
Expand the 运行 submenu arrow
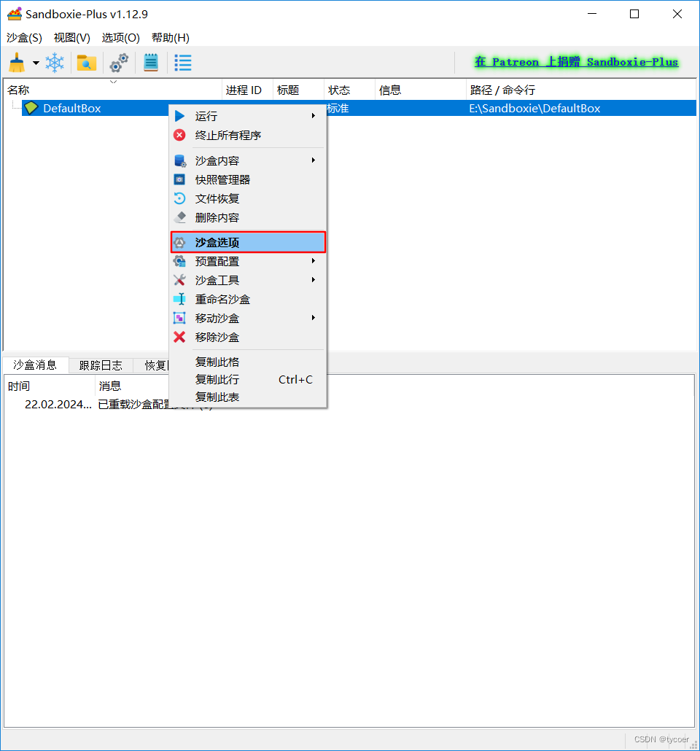pyautogui.click(x=313, y=115)
